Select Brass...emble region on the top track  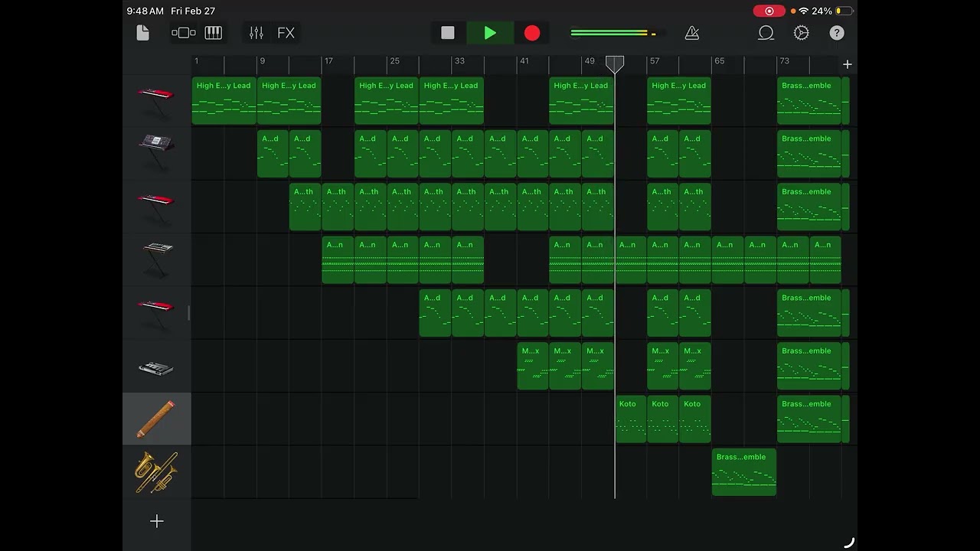(x=809, y=101)
